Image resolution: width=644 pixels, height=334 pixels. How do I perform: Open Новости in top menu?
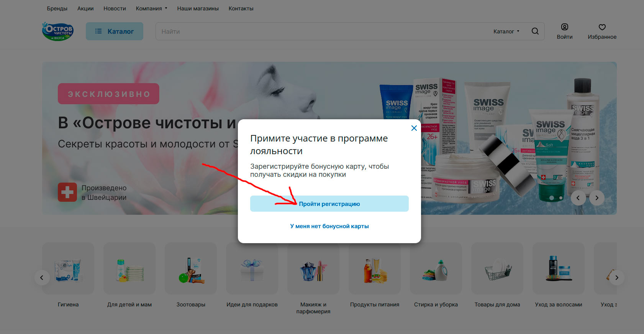coord(115,8)
